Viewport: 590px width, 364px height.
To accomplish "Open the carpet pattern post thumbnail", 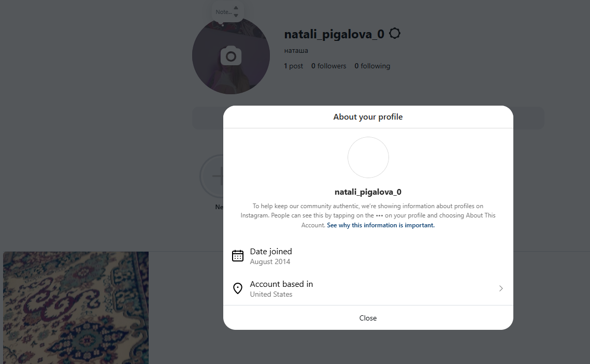I will pyautogui.click(x=76, y=308).
